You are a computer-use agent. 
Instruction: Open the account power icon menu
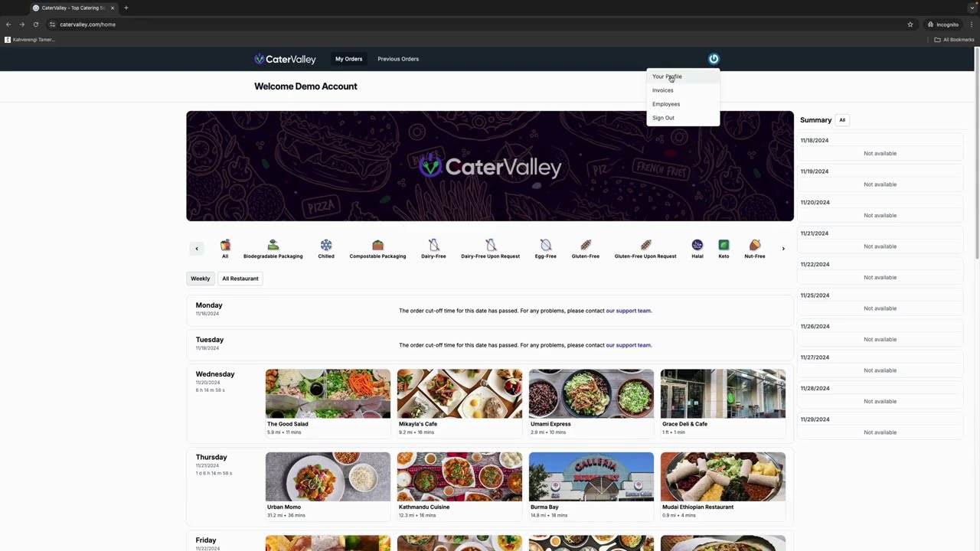click(714, 59)
